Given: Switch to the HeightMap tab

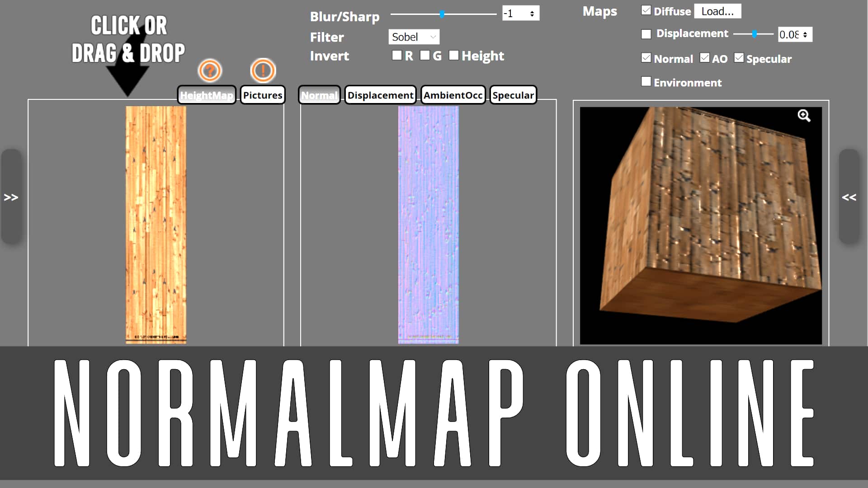Looking at the screenshot, I should (207, 95).
